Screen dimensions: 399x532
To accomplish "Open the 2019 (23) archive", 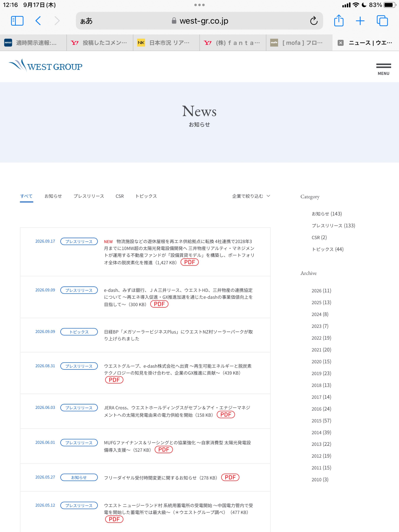I will [321, 373].
